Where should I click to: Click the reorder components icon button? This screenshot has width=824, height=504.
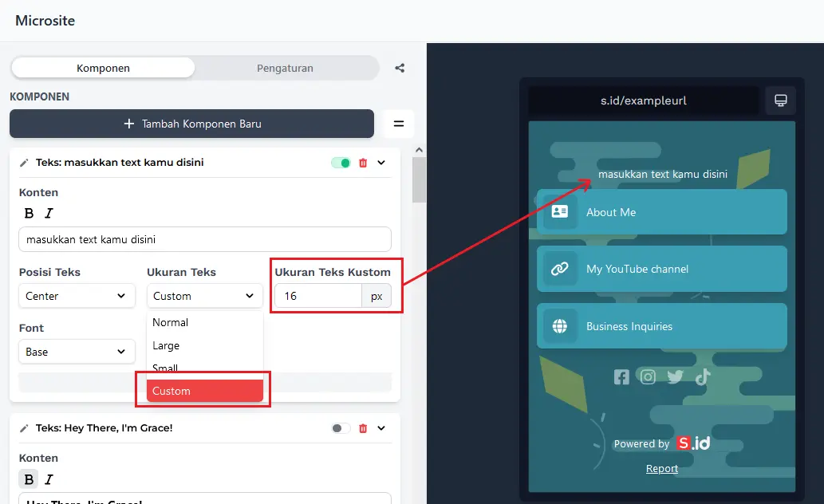[399, 124]
